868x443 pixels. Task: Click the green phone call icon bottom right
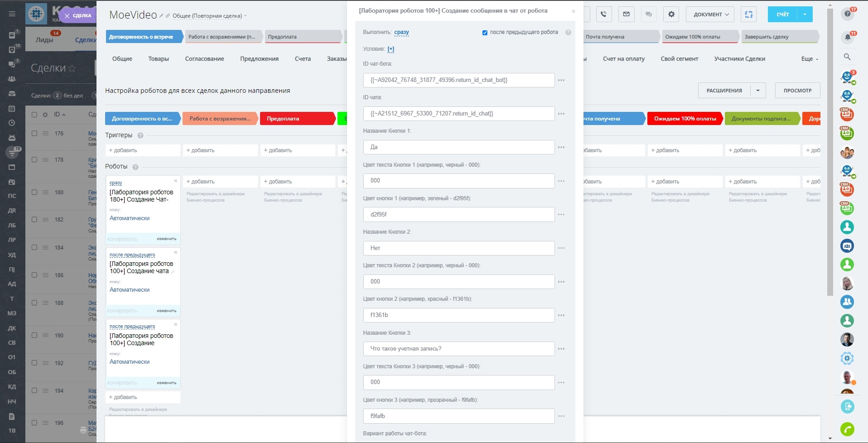847,429
